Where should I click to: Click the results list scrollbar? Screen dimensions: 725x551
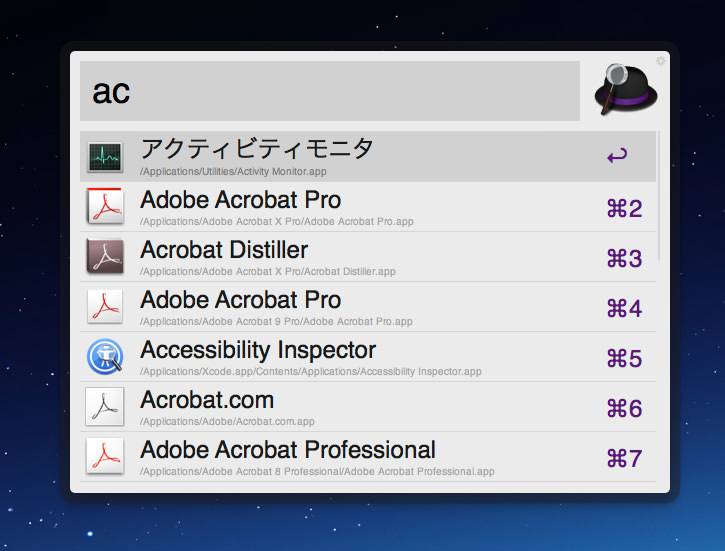click(x=658, y=196)
